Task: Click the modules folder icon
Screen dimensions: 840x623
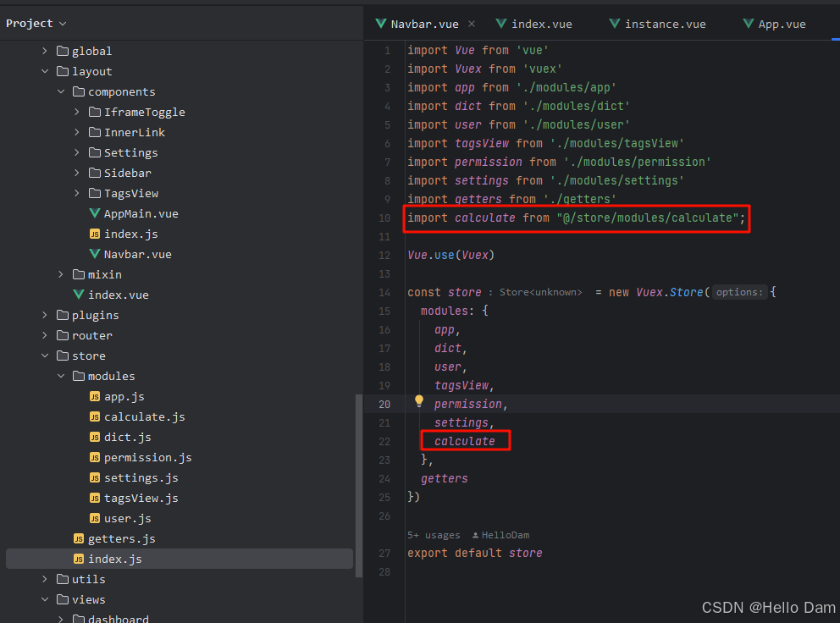Action: pyautogui.click(x=79, y=376)
